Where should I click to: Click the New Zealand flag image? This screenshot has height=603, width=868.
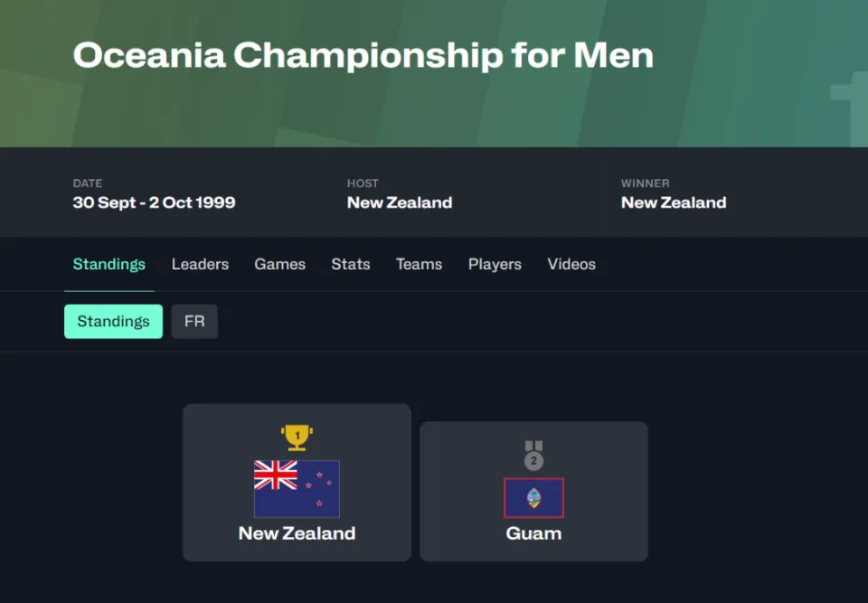click(297, 489)
